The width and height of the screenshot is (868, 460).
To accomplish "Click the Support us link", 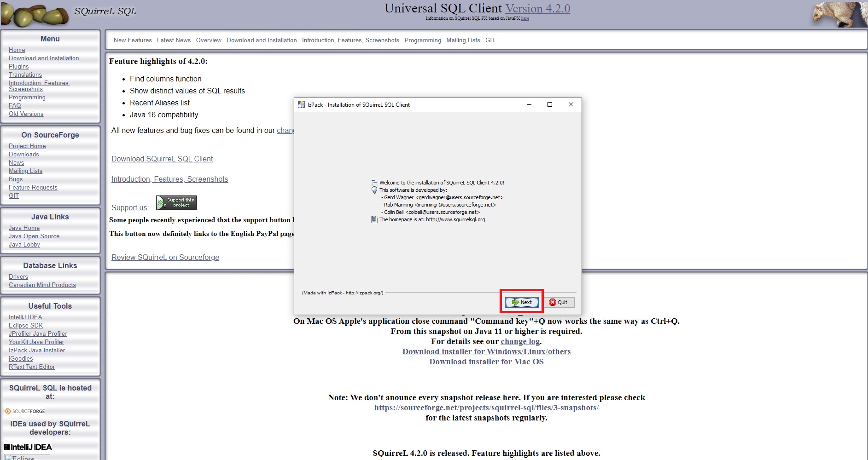I will 130,208.
